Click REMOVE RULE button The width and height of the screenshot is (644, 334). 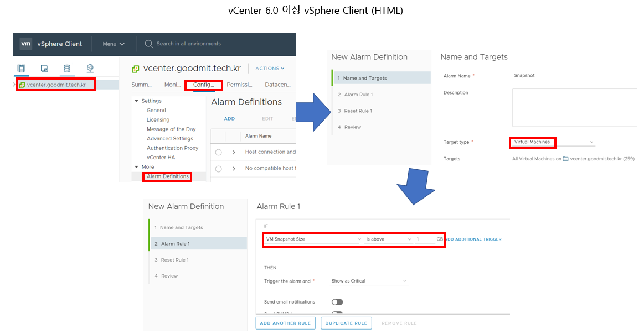399,323
